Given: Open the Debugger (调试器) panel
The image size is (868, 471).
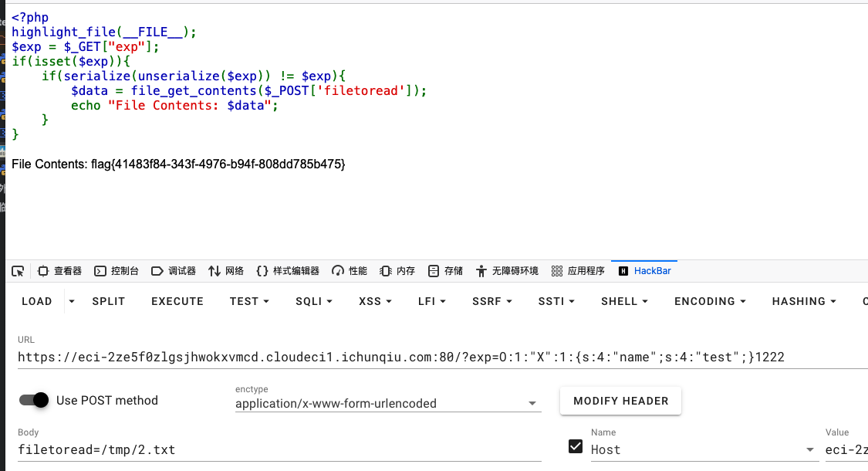Looking at the screenshot, I should (174, 271).
